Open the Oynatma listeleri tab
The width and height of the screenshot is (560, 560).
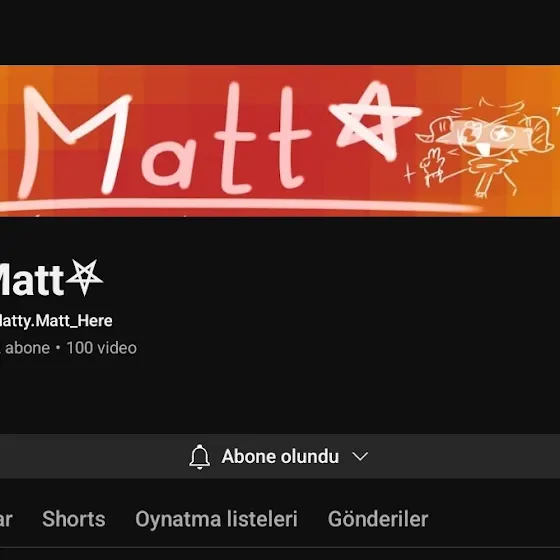[216, 519]
